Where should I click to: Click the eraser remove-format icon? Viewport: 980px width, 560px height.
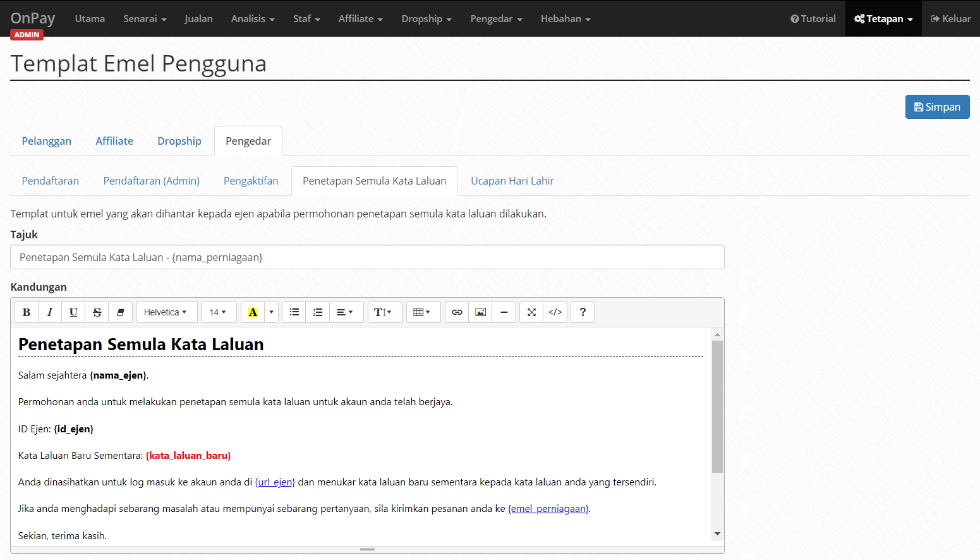point(120,312)
